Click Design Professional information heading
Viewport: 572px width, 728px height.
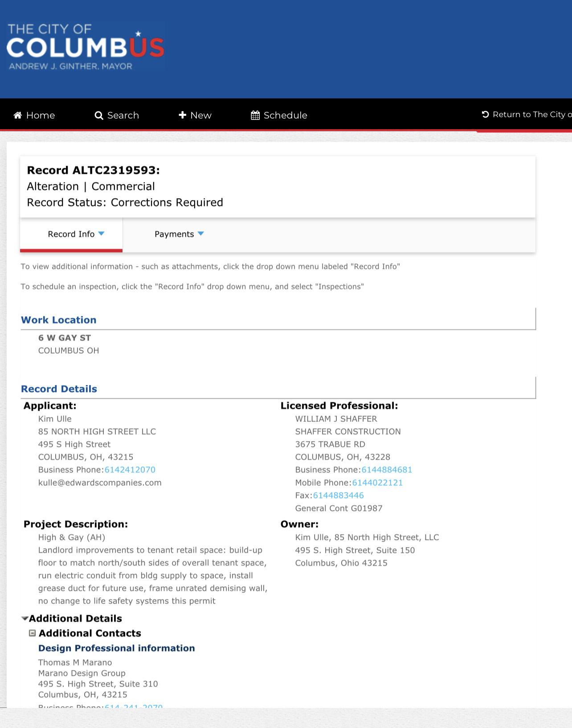tap(117, 648)
